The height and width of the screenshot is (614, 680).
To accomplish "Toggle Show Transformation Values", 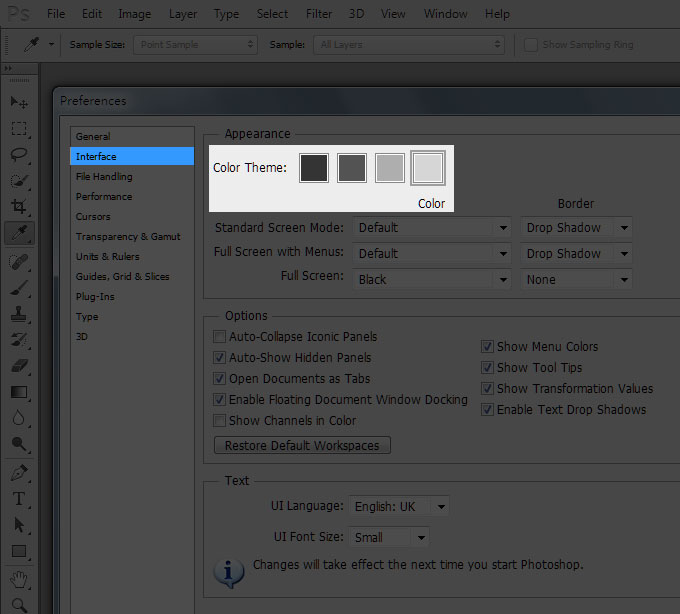I will [x=487, y=388].
